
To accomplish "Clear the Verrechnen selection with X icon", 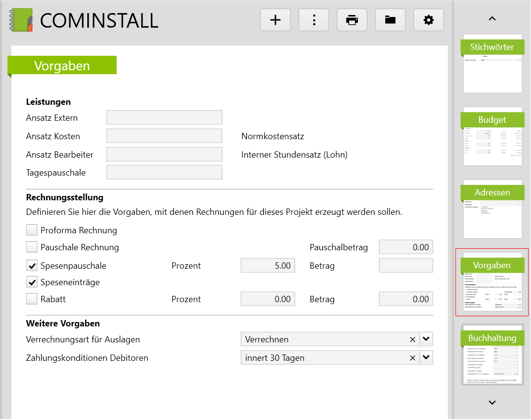I will (x=413, y=339).
